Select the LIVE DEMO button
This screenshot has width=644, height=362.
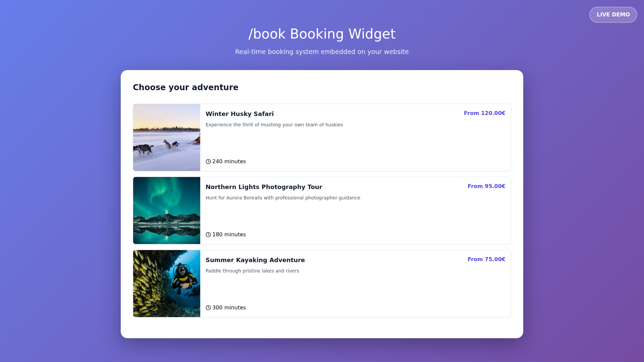point(613,14)
